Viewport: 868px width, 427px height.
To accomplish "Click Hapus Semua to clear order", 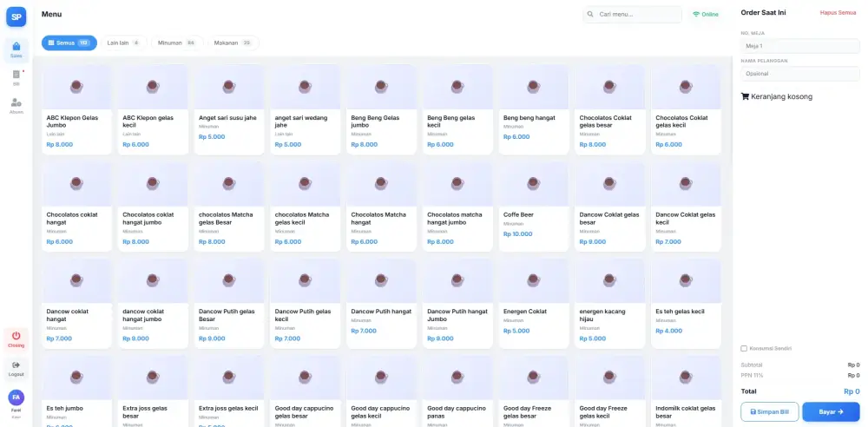I will (838, 12).
